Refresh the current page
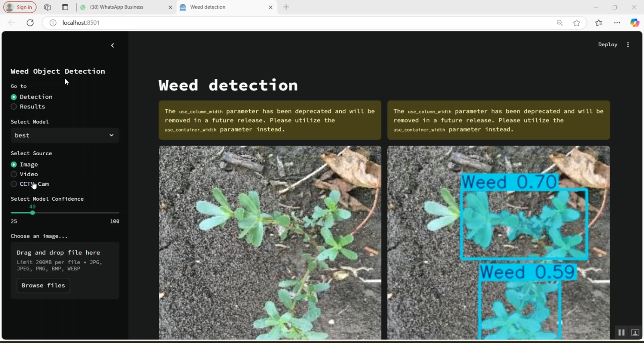Screen dimensions: 644x343 (30, 23)
